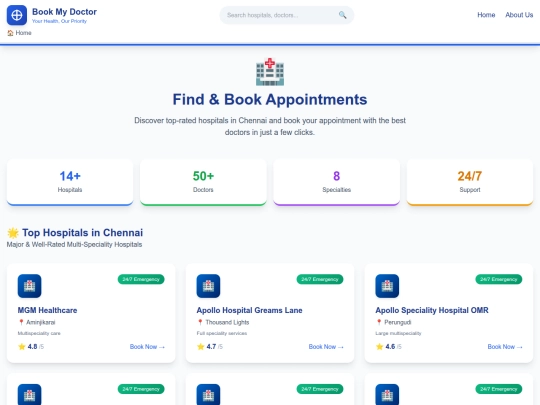The image size is (540, 405).
Task: Click the location pin next to Perungudi
Action: pyautogui.click(x=379, y=322)
